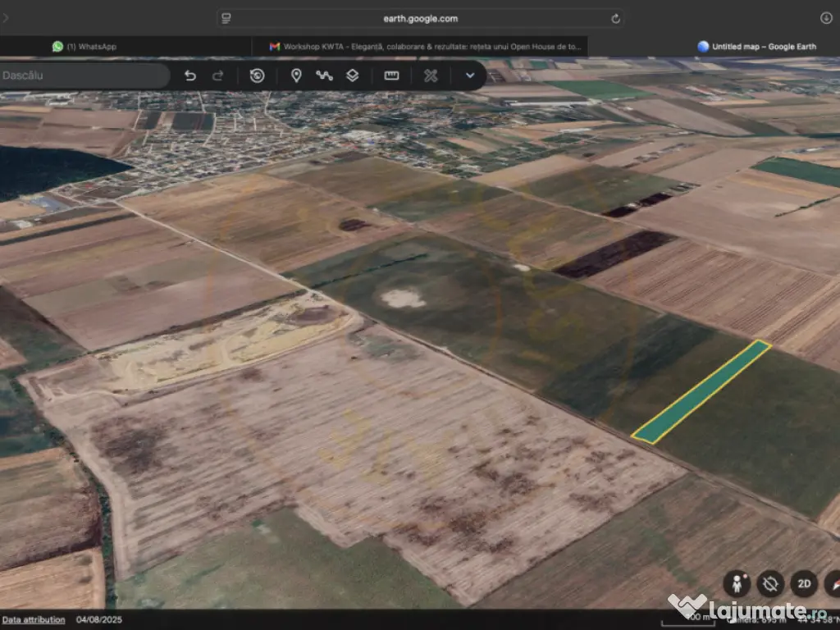Click the earth.google.com address bar
The width and height of the screenshot is (840, 630).
(420, 18)
